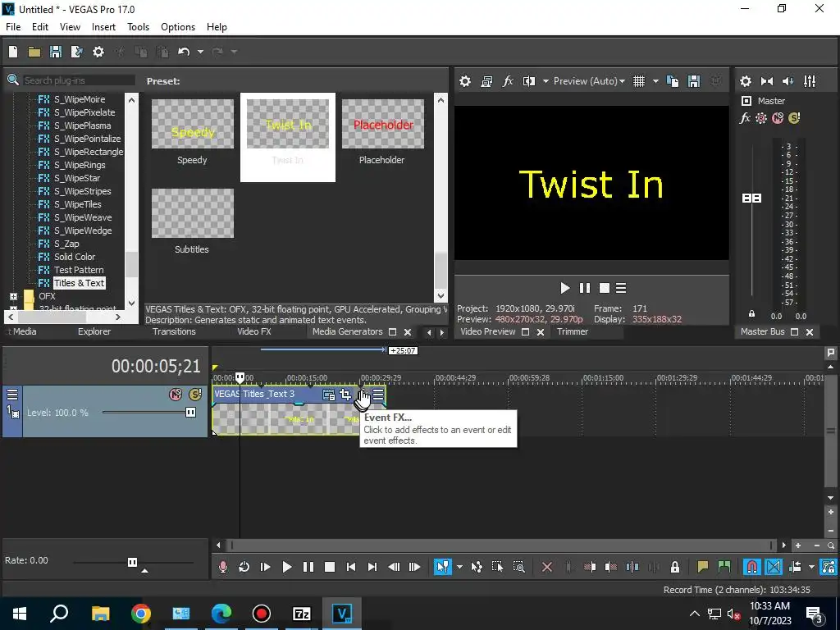The height and width of the screenshot is (630, 840).
Task: Switch to the Transitions tab
Action: [x=174, y=331]
